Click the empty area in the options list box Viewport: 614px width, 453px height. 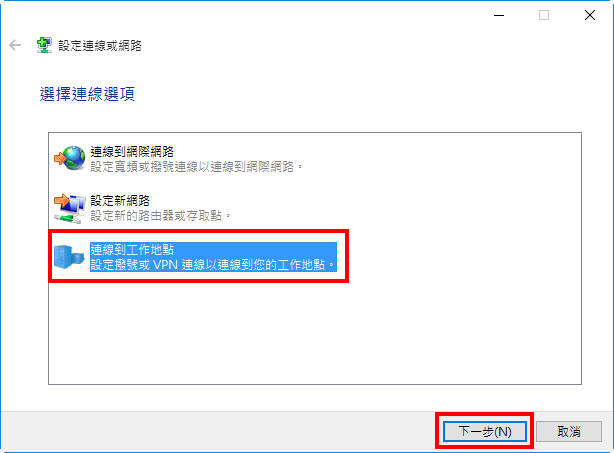coord(315,333)
